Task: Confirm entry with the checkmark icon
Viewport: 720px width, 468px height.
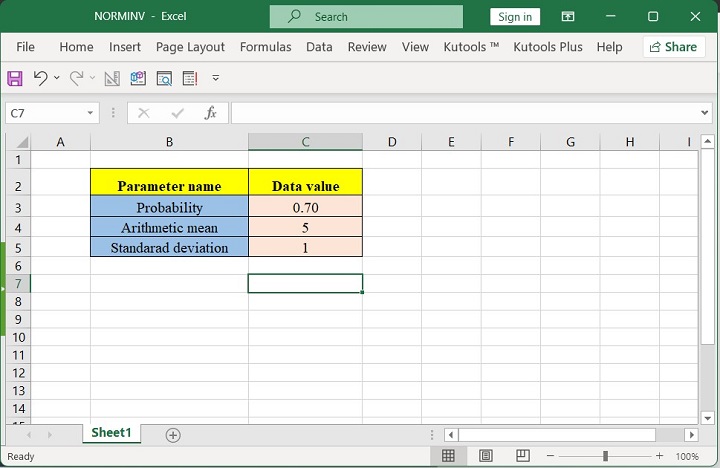Action: [x=177, y=113]
